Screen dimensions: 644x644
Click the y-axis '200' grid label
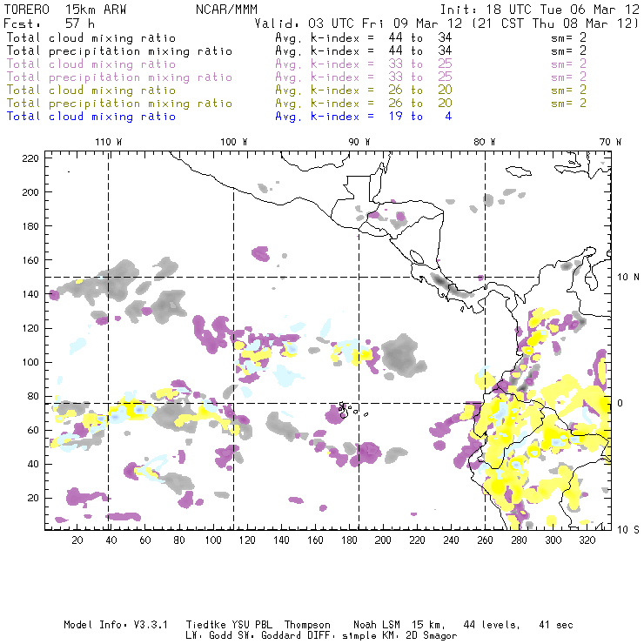[x=30, y=192]
